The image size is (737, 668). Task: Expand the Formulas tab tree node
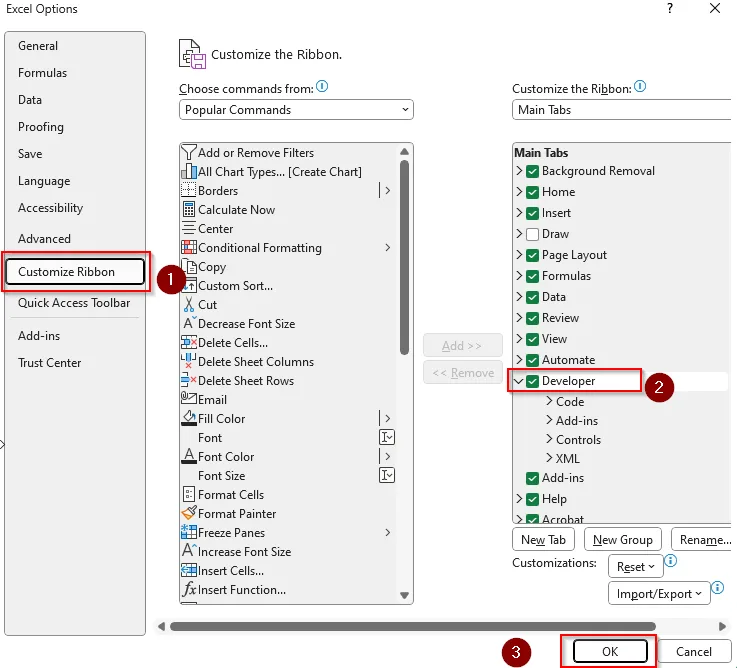point(519,275)
